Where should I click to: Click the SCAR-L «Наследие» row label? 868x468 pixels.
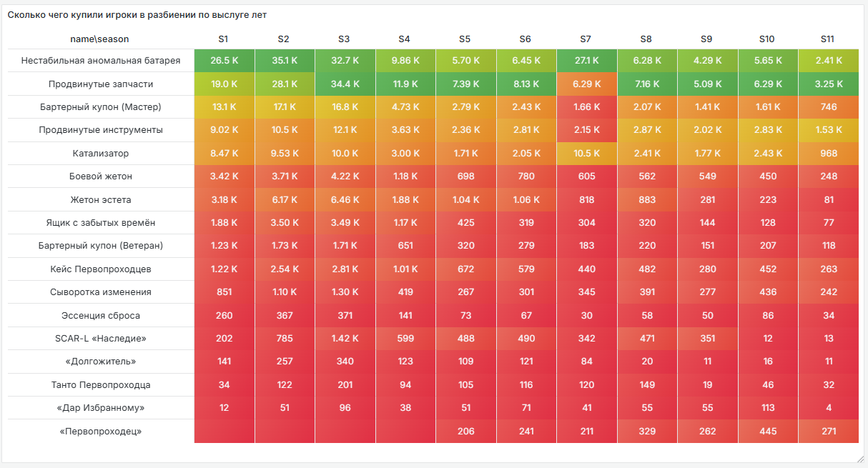(x=101, y=339)
